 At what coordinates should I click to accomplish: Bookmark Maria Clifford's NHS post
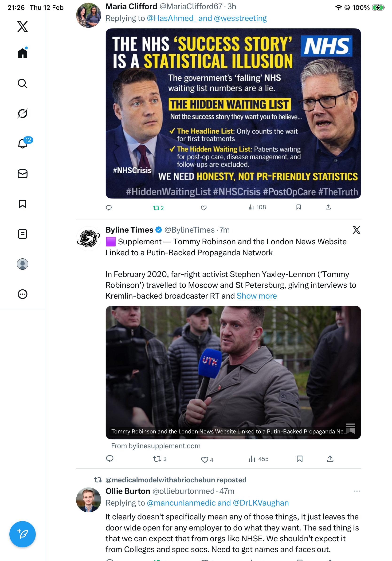[x=298, y=207]
